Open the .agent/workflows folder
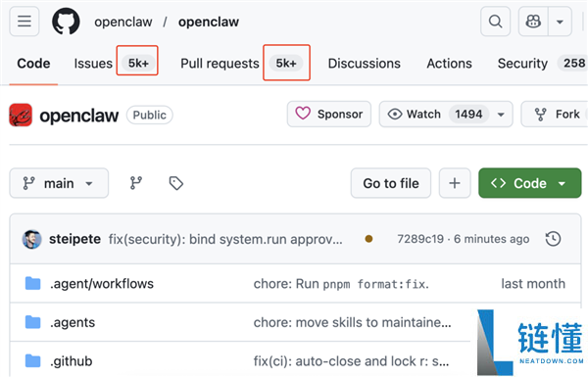588x377 pixels. pyautogui.click(x=102, y=284)
